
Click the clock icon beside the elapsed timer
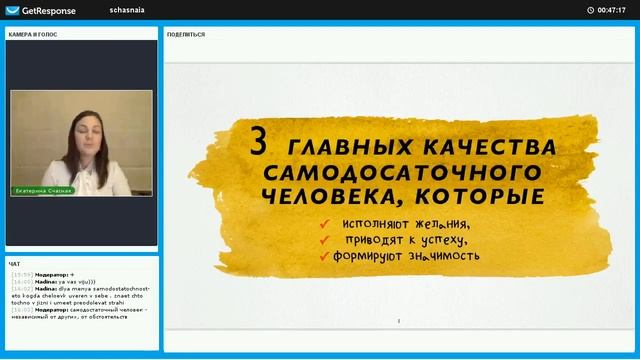point(590,10)
